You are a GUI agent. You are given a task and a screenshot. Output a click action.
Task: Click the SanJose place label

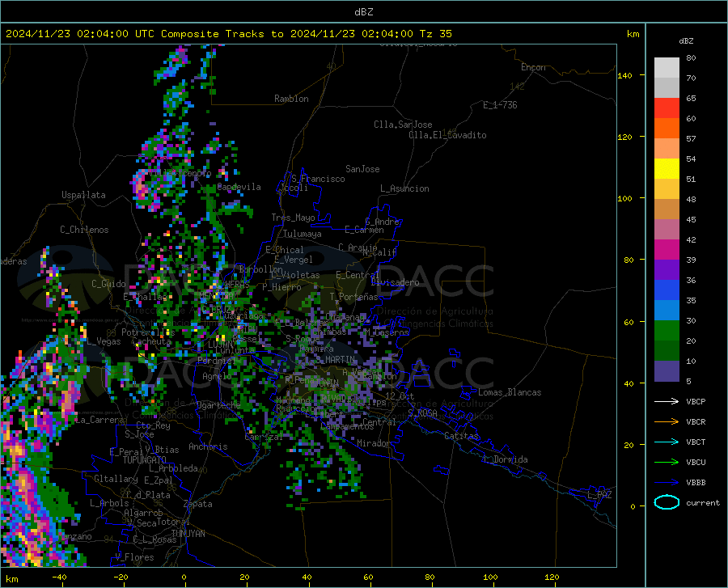[362, 169]
